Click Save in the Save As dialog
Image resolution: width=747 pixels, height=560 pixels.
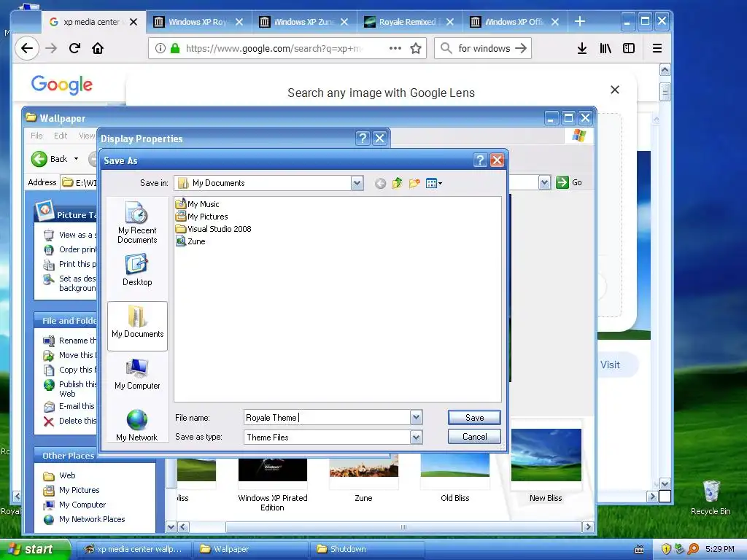474,418
